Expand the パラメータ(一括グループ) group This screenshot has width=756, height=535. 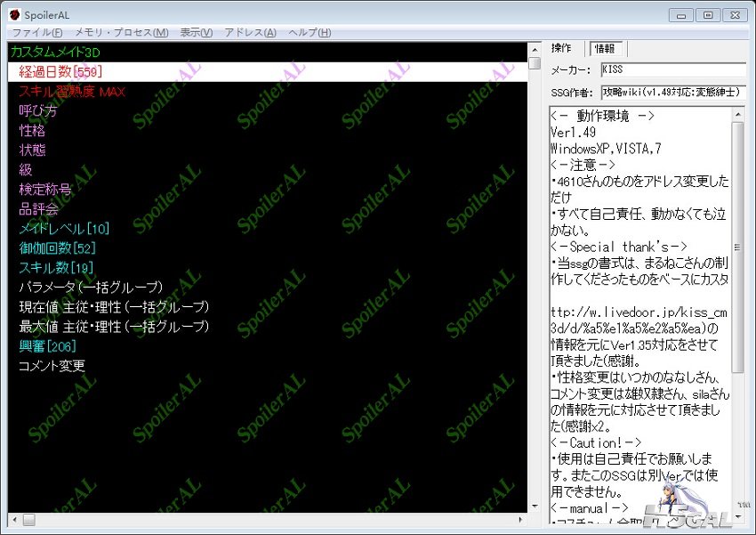coord(91,287)
